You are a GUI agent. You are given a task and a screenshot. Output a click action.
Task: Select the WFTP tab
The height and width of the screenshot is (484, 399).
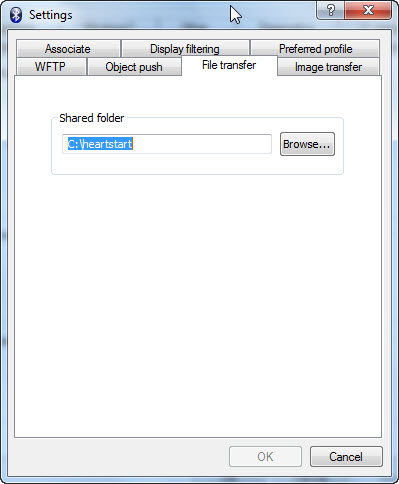[51, 67]
